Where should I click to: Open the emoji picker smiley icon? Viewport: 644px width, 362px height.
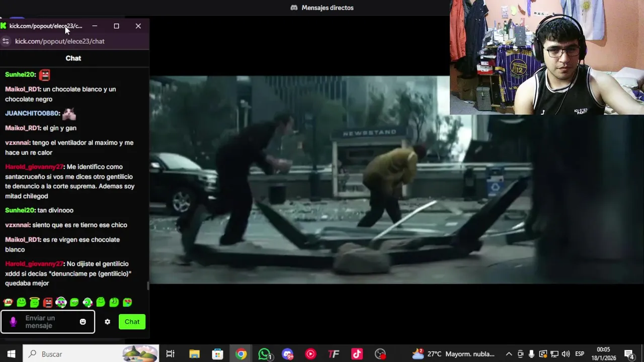[x=83, y=322]
